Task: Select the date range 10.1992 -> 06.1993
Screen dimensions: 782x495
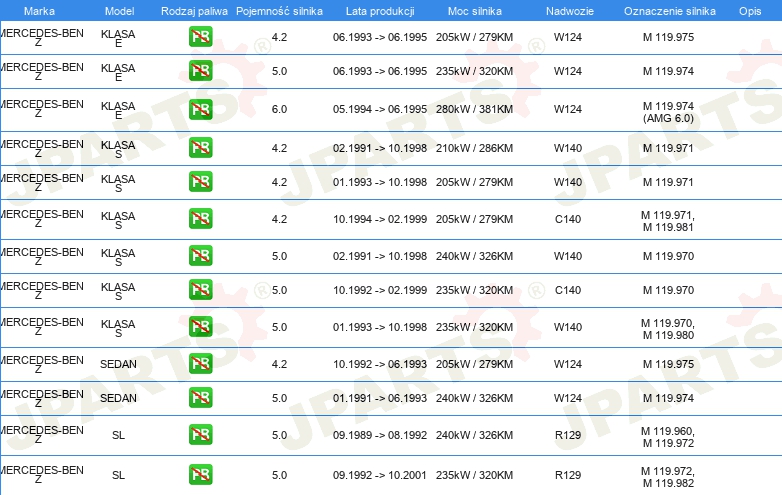Action: point(380,364)
